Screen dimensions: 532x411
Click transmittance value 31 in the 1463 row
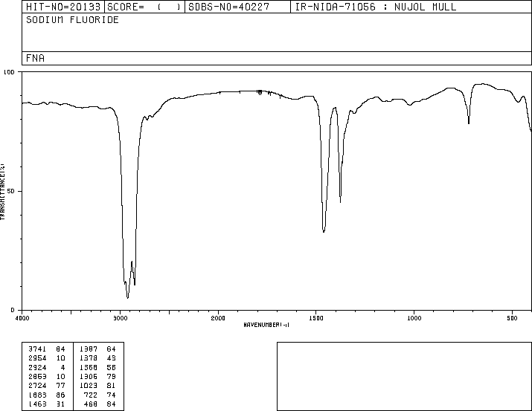[61, 404]
